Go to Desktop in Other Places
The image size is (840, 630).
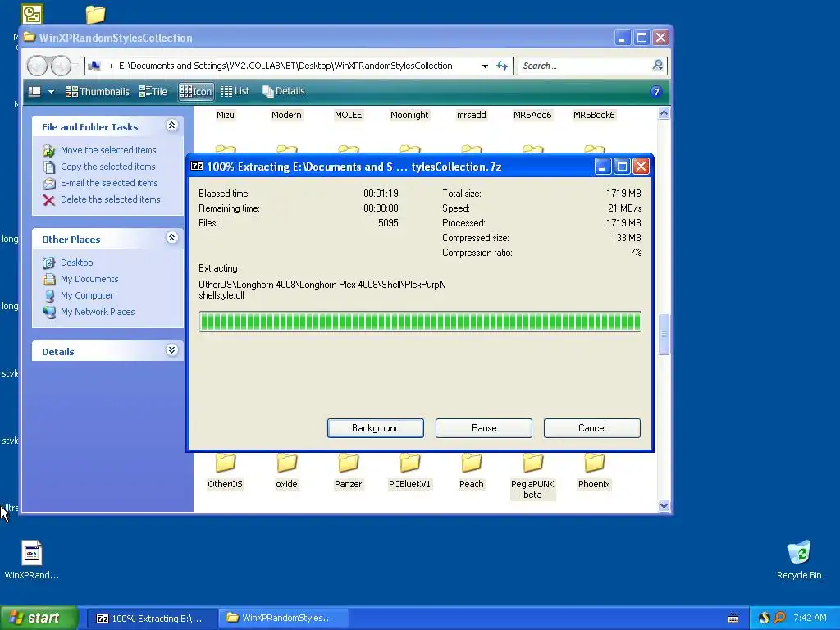(x=76, y=262)
